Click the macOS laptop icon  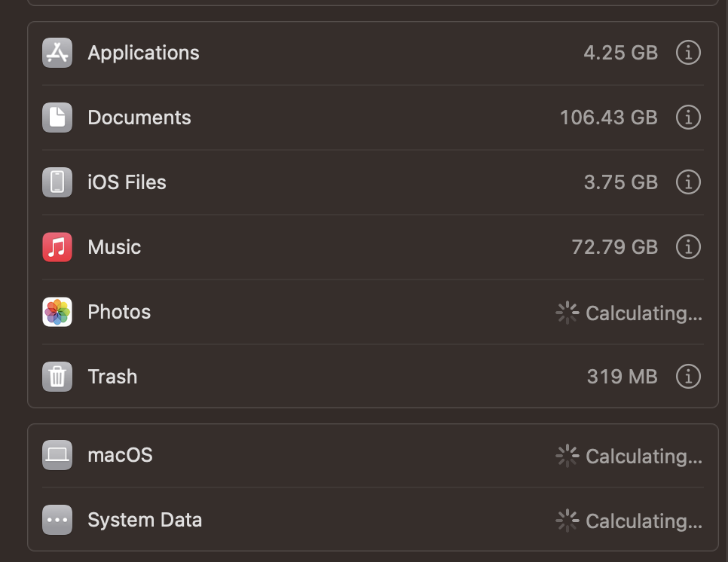57,455
